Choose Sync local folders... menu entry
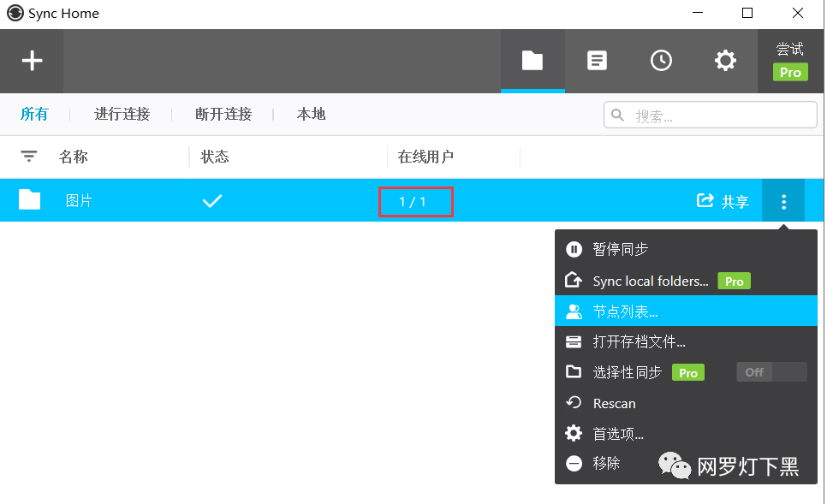 pyautogui.click(x=687, y=281)
